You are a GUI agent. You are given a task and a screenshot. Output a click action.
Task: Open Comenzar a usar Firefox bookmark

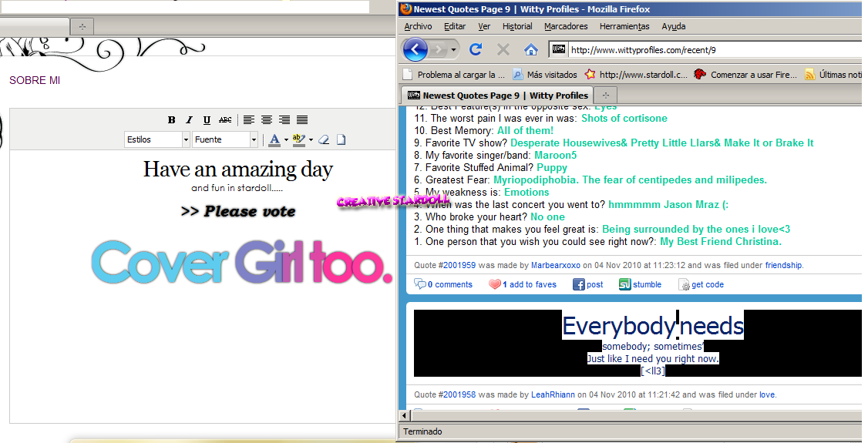[x=746, y=75]
